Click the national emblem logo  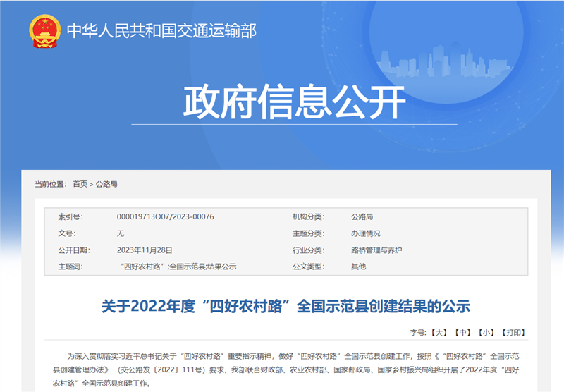45,31
